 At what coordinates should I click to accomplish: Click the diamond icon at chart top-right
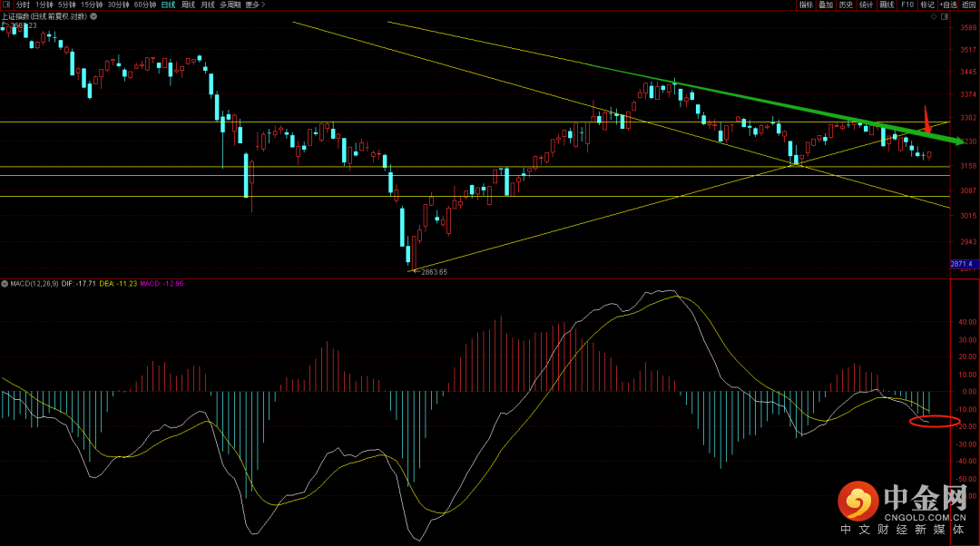[x=934, y=17]
